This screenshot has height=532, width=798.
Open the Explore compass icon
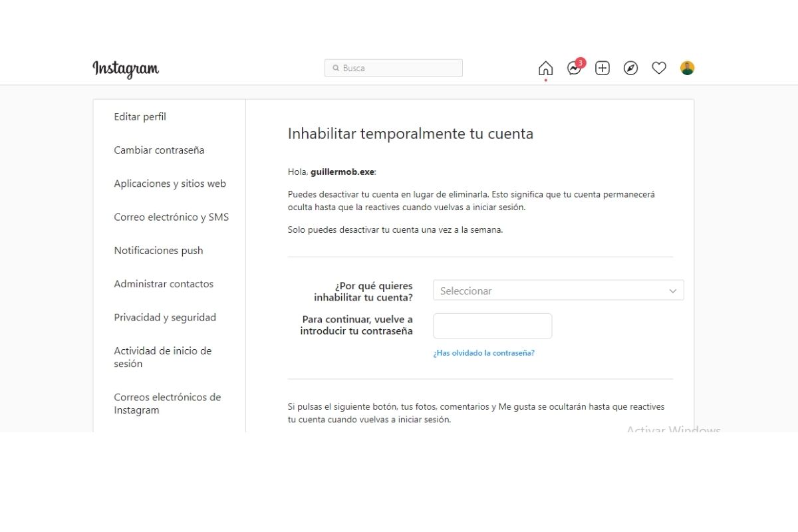630,68
